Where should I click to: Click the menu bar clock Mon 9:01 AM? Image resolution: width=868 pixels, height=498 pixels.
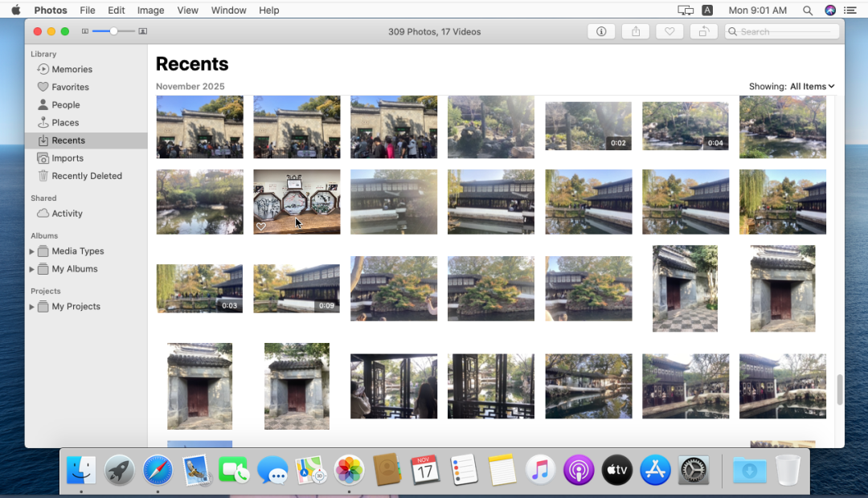(757, 10)
